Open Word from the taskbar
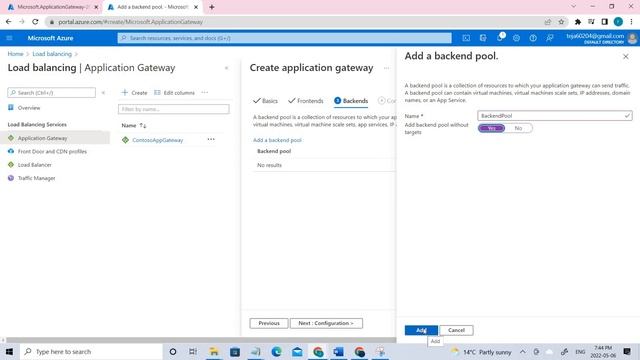This screenshot has height=360, width=640. pyautogui.click(x=338, y=351)
